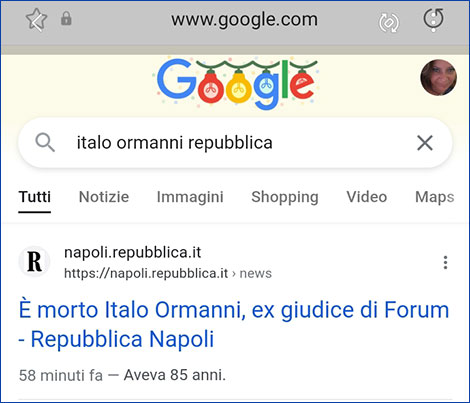The width and height of the screenshot is (470, 403).
Task: Tap the magnifying glass search icon
Action: coord(45,143)
